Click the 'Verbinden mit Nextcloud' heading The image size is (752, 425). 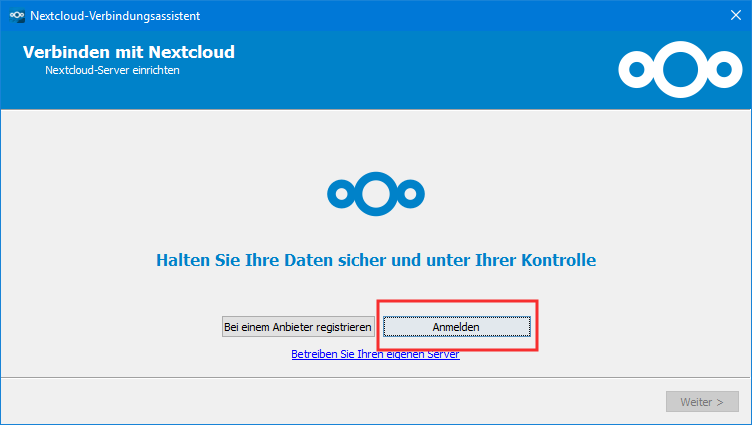point(129,52)
